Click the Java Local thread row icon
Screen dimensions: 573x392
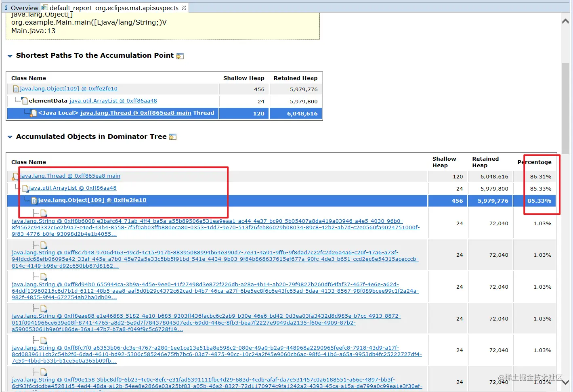pos(34,113)
